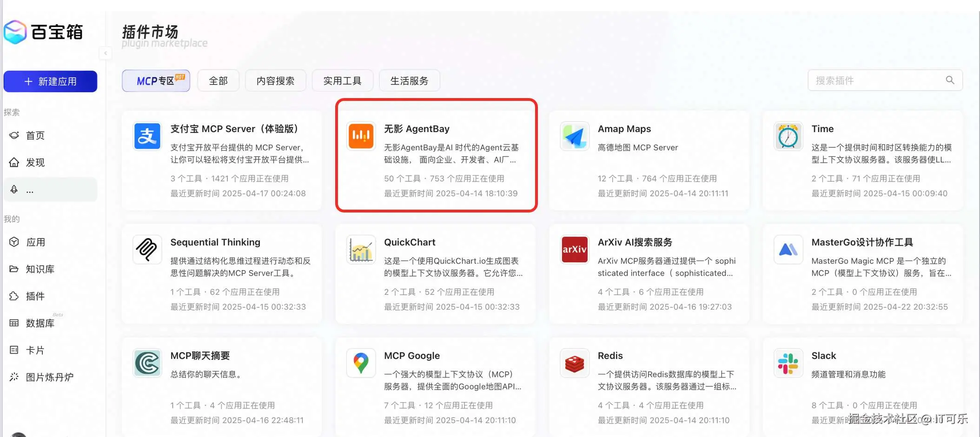Click the Redis red cube icon

(575, 363)
